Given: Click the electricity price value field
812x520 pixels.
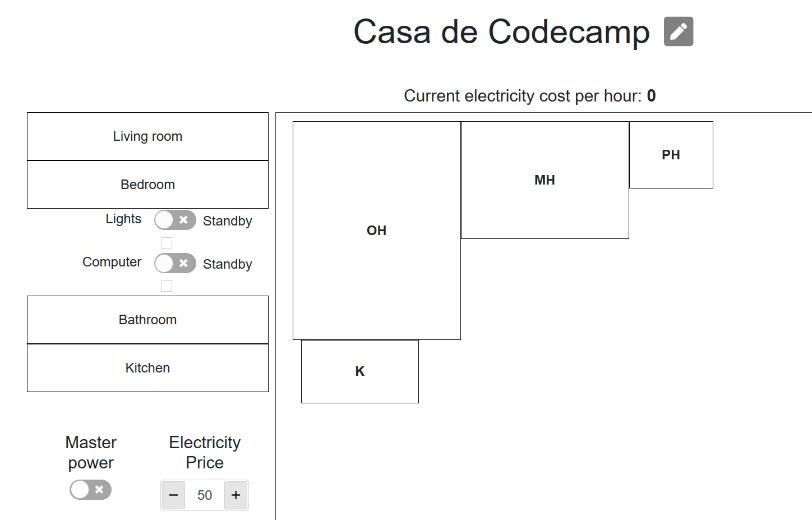Looking at the screenshot, I should coord(205,495).
